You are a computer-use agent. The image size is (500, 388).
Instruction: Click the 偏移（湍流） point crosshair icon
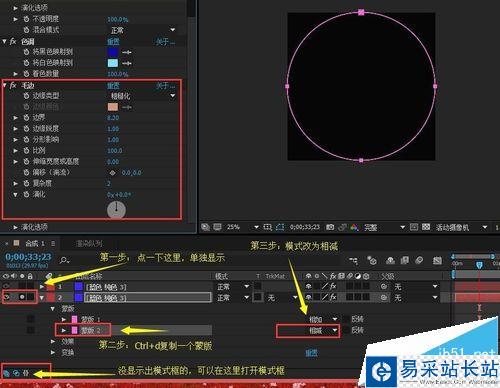point(113,173)
